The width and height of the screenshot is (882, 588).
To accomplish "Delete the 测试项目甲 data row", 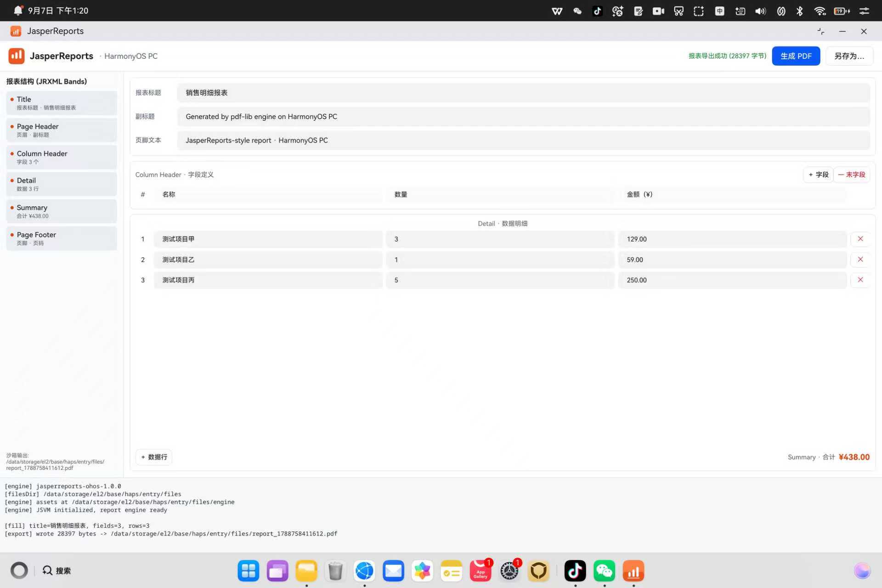I will click(860, 239).
